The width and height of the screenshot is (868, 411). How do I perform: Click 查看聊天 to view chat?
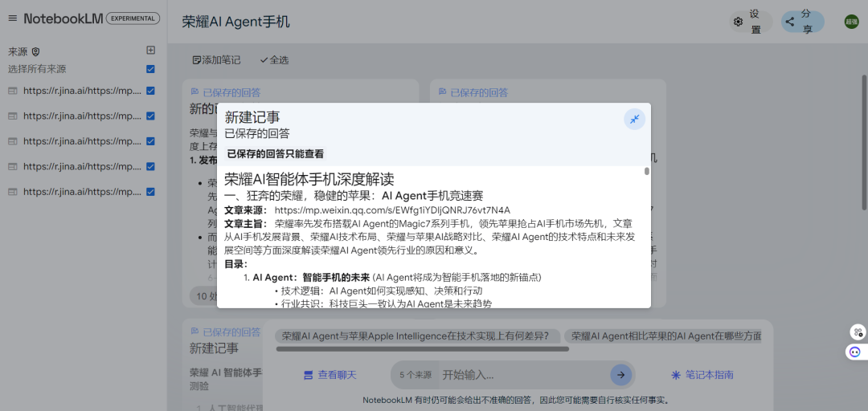click(330, 375)
